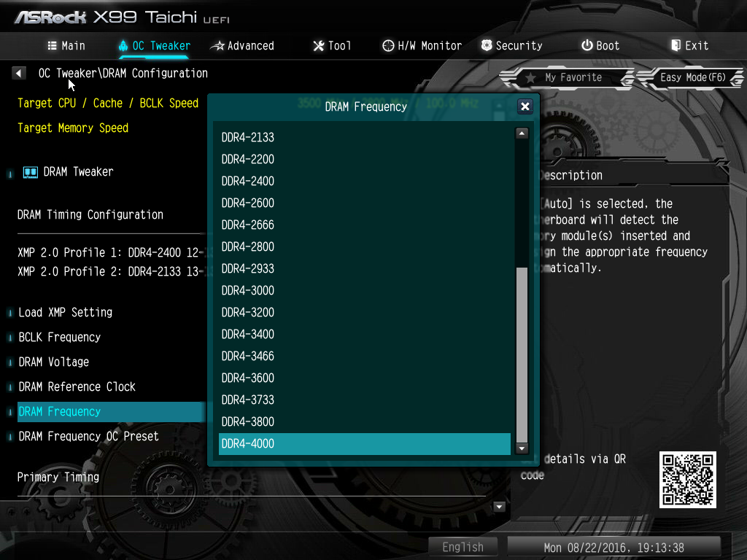Viewport: 747px width, 560px height.
Task: Click the main page scroll down arrow
Action: click(499, 507)
